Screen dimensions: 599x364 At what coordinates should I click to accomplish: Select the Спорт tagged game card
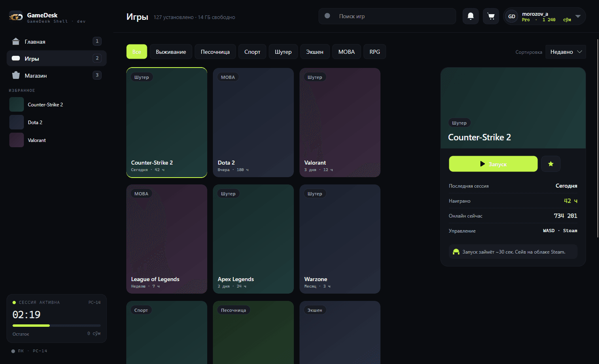click(167, 332)
